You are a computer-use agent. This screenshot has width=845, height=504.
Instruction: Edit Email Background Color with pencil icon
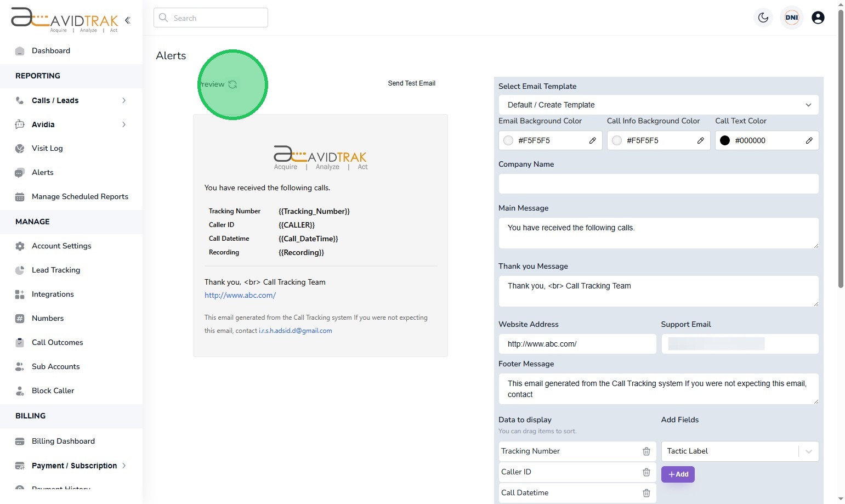coord(592,140)
